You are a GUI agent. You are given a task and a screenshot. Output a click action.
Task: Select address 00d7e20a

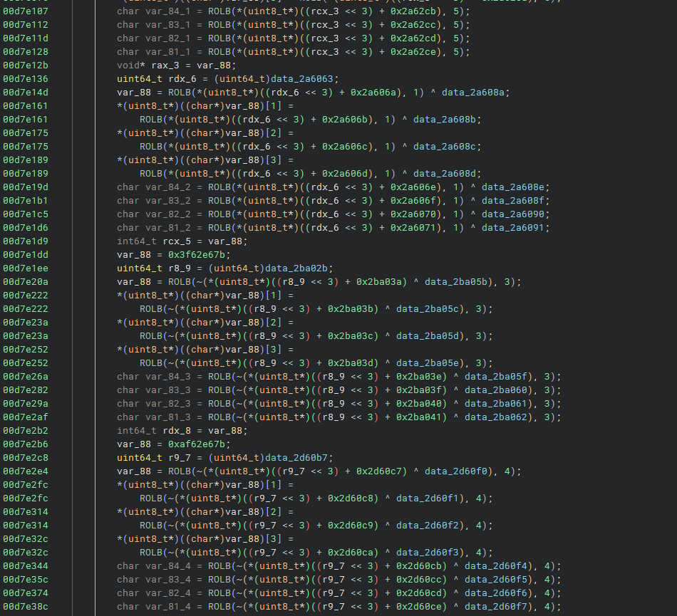tap(26, 282)
